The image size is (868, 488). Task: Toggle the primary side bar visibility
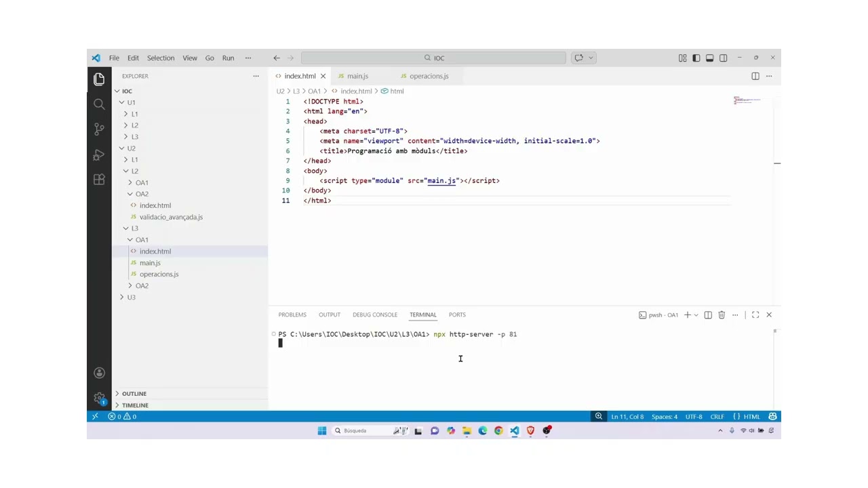(696, 58)
